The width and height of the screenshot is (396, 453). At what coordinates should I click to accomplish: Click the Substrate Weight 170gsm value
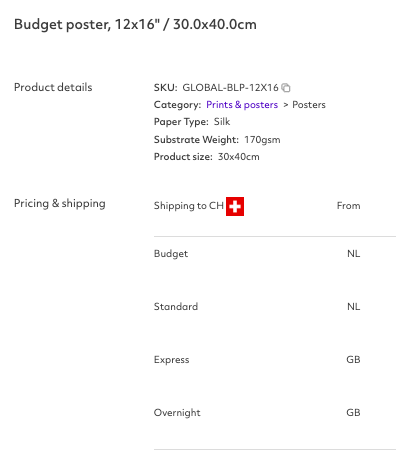(262, 140)
